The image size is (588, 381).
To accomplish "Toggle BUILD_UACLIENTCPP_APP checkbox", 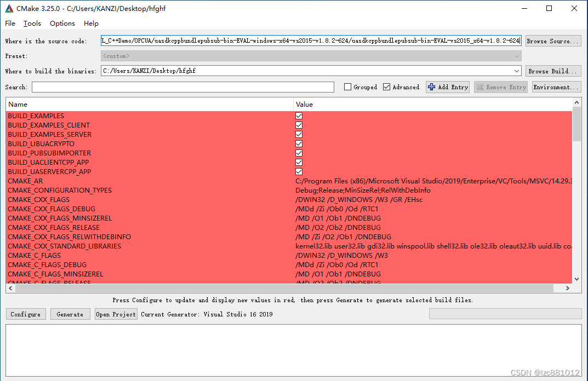I will point(299,162).
